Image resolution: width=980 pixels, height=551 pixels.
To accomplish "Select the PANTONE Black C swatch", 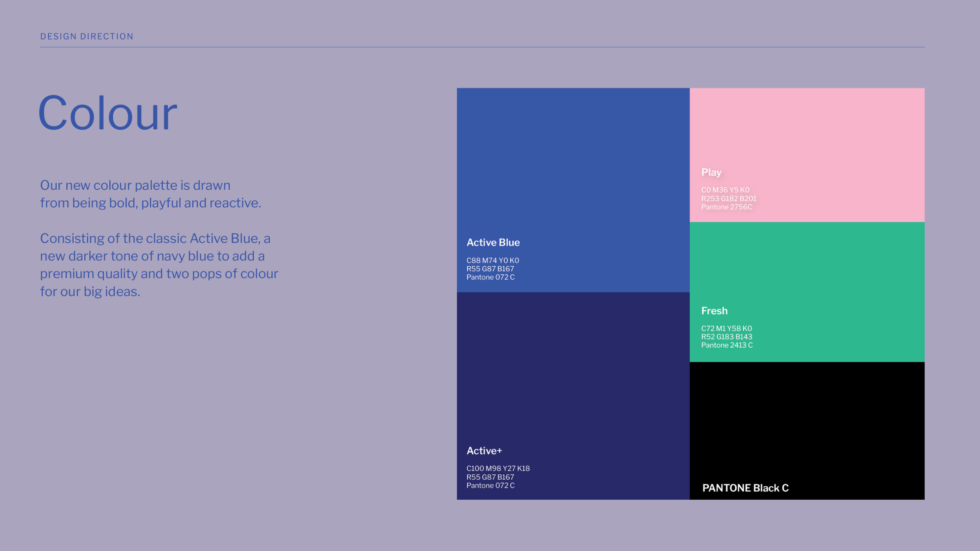I will pos(807,431).
